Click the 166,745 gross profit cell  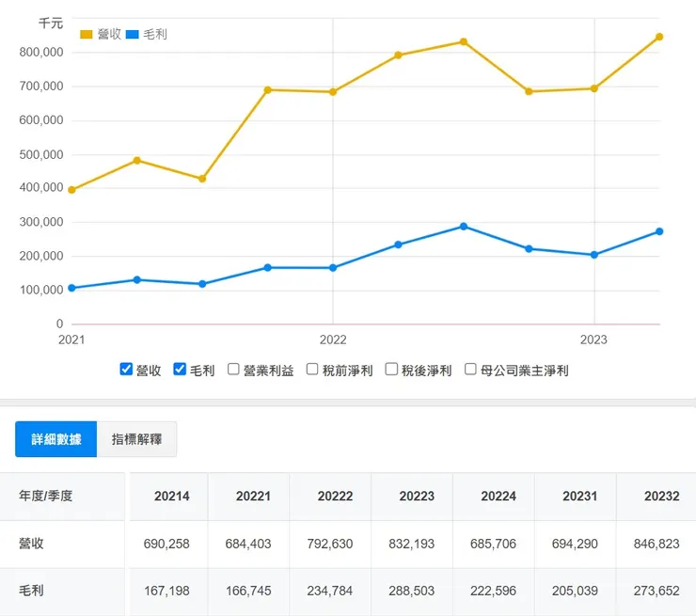pyautogui.click(x=248, y=591)
